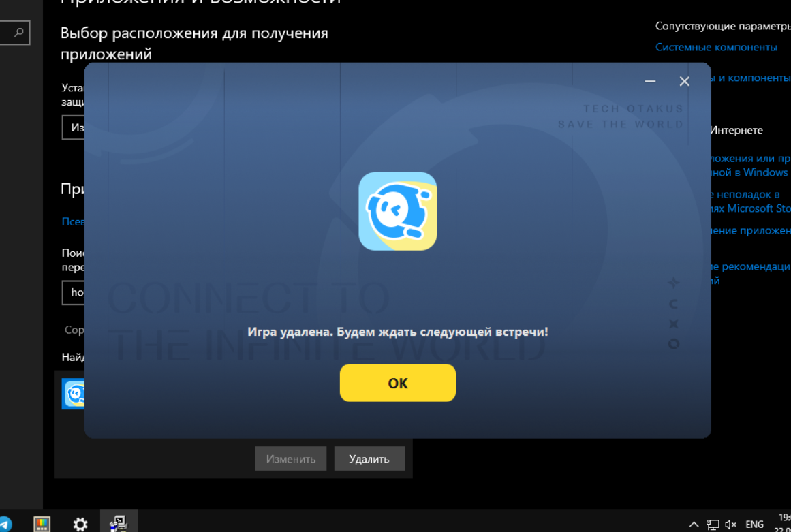This screenshot has width=791, height=532.
Task: Select the HoYoPlay app entry icon in list
Action: click(74, 394)
